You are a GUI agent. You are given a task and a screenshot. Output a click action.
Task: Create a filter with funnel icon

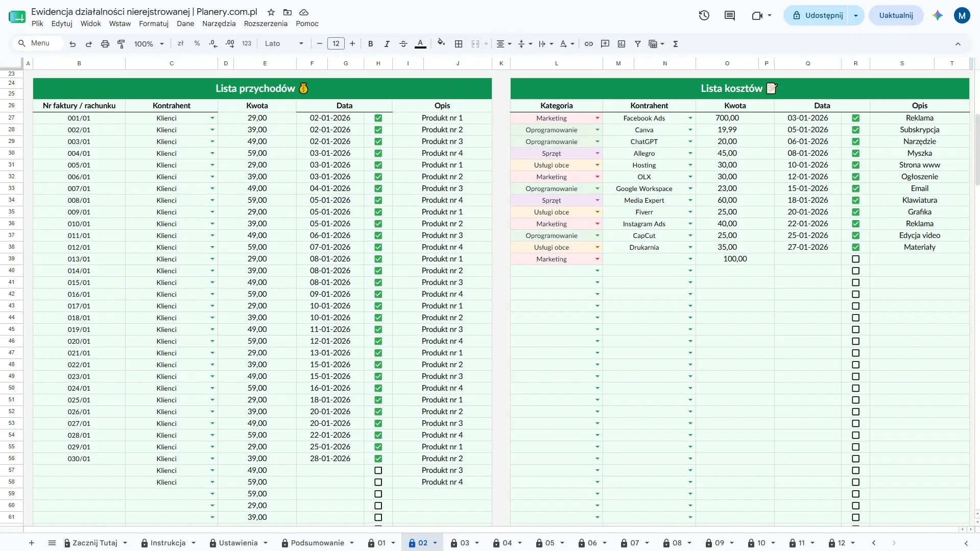click(638, 44)
